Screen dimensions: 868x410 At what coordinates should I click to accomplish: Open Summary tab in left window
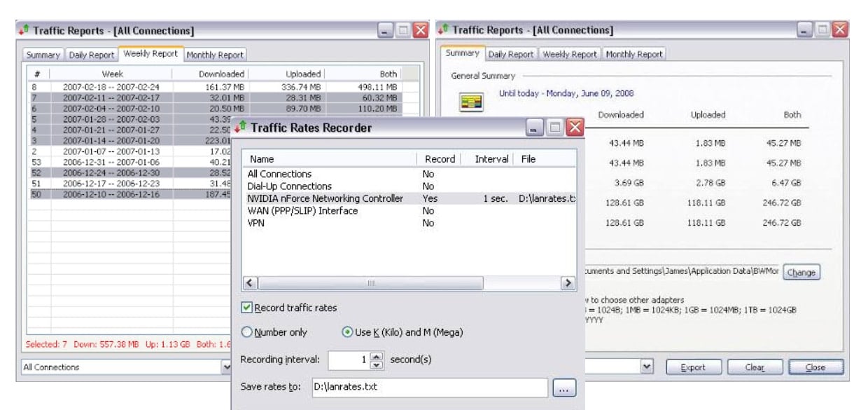click(x=43, y=55)
